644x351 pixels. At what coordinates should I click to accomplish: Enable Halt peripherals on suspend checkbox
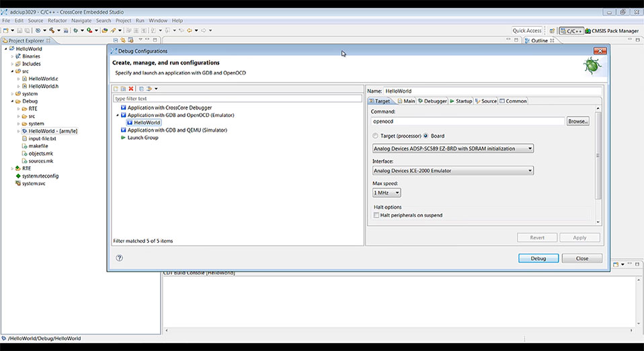click(376, 215)
